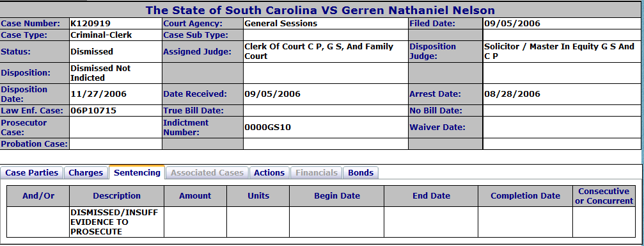
Task: Click the Consecutive or Concurrent header
Action: 604,196
